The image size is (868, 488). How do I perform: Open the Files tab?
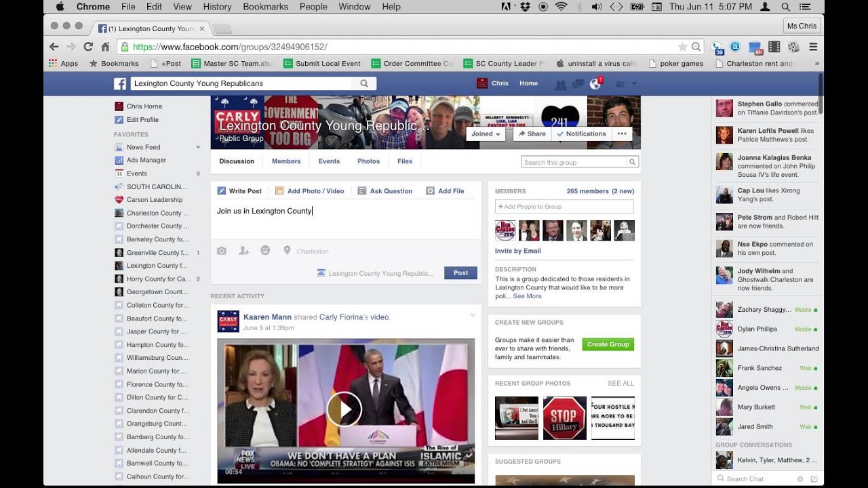(x=405, y=161)
